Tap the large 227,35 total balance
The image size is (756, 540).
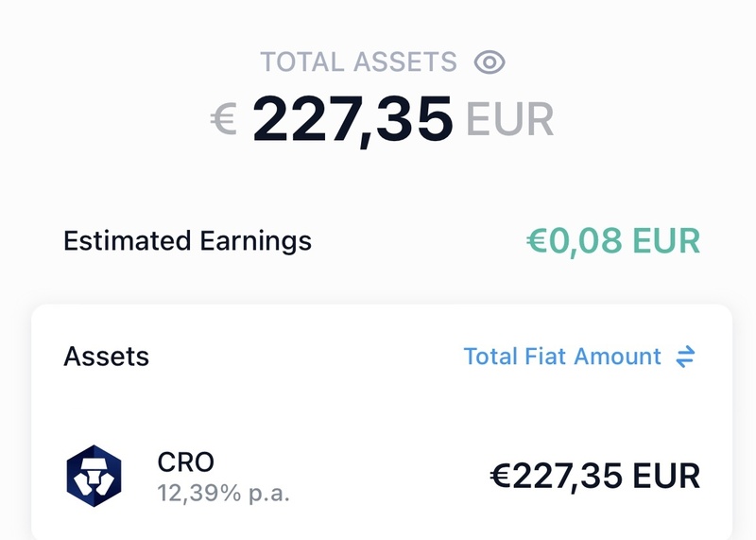(x=352, y=120)
